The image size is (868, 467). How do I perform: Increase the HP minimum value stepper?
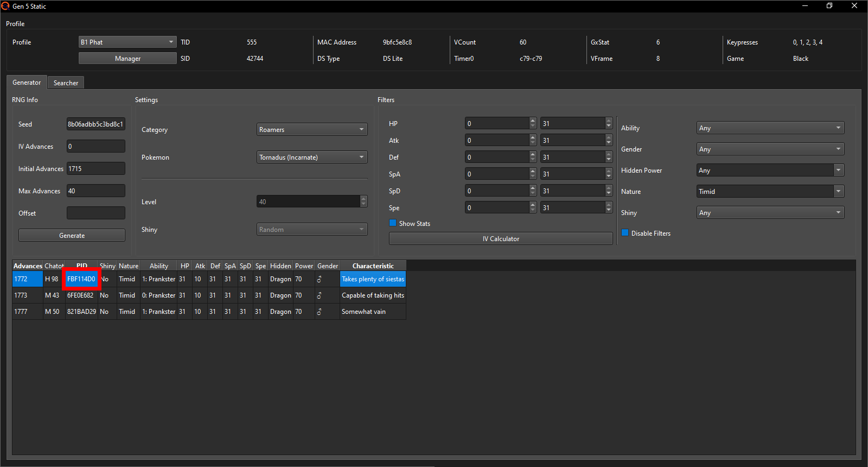tap(533, 121)
